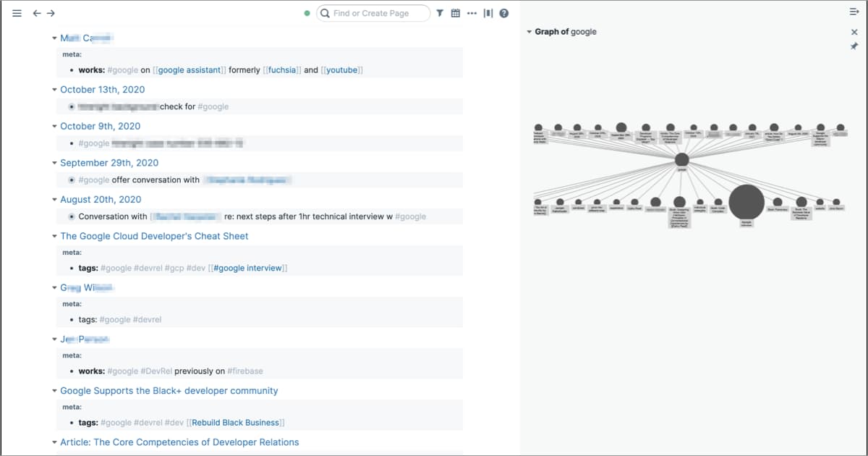Open Google Supports the Black+ developer community
The image size is (868, 456).
(x=169, y=391)
